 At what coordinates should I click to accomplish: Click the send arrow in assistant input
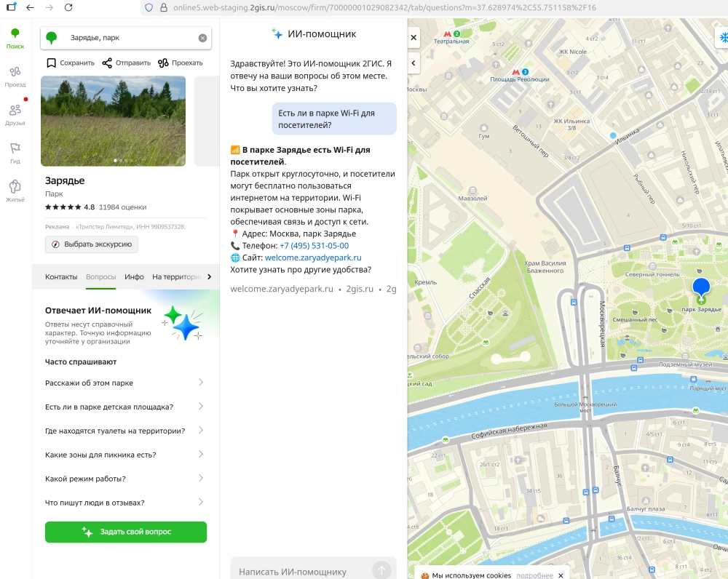[x=381, y=570]
